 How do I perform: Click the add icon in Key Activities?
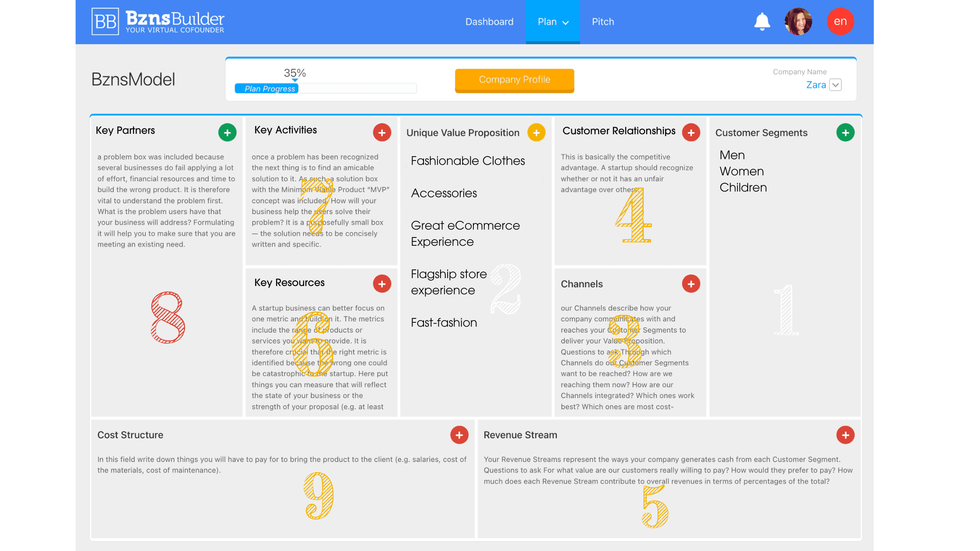382,132
